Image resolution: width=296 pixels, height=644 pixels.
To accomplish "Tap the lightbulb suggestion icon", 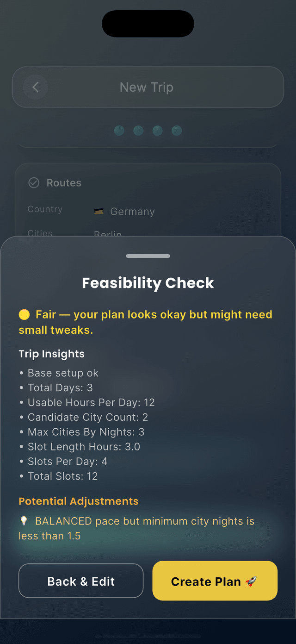I will (x=24, y=521).
